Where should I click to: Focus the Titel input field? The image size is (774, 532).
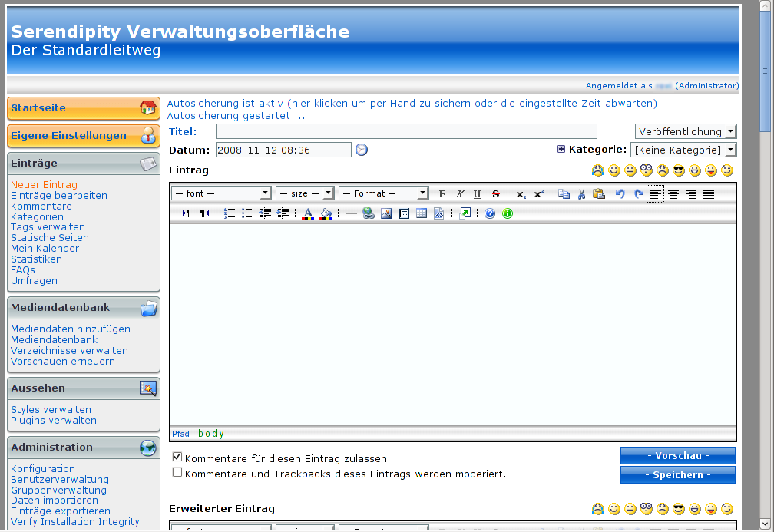coord(406,131)
